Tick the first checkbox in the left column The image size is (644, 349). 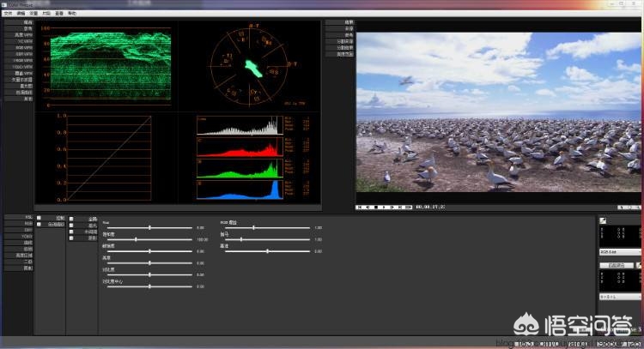click(39, 218)
